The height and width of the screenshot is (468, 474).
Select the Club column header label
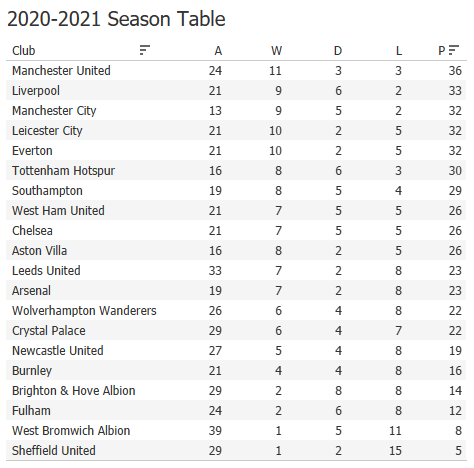(x=24, y=51)
